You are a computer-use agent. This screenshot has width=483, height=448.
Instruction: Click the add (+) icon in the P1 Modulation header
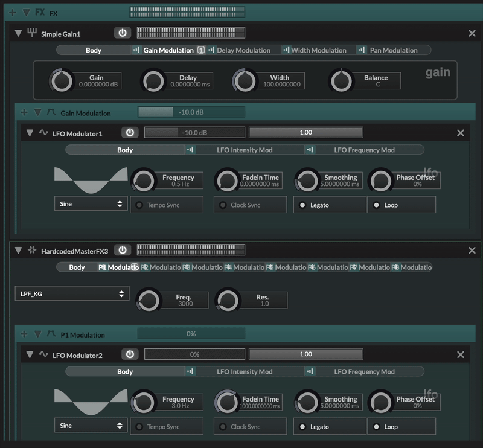(x=24, y=334)
